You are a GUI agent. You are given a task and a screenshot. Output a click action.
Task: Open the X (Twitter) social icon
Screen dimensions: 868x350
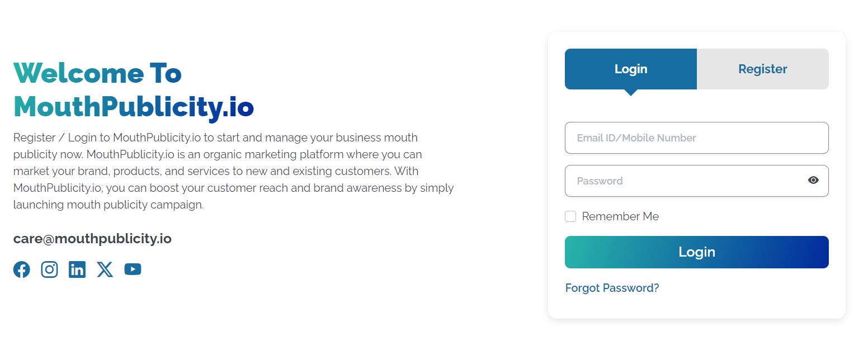(x=105, y=269)
